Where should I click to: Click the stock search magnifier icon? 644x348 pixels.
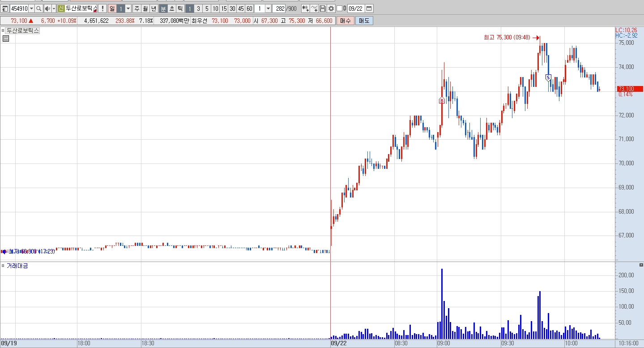coord(39,9)
